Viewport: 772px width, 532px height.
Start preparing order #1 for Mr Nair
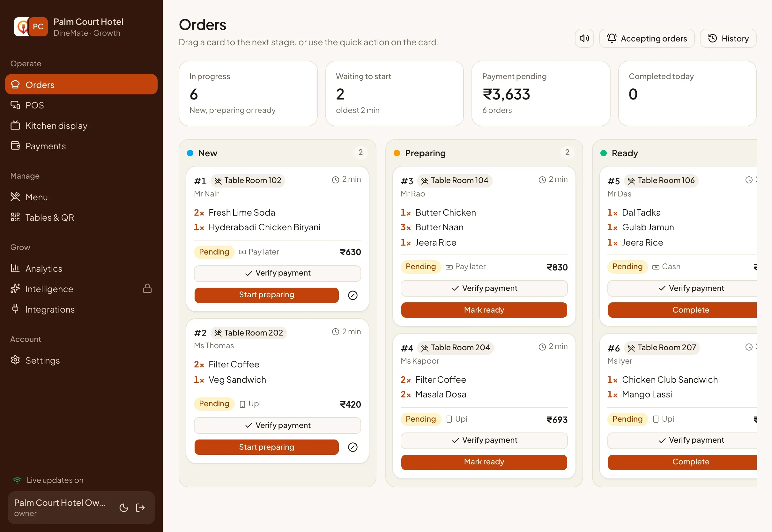point(266,295)
